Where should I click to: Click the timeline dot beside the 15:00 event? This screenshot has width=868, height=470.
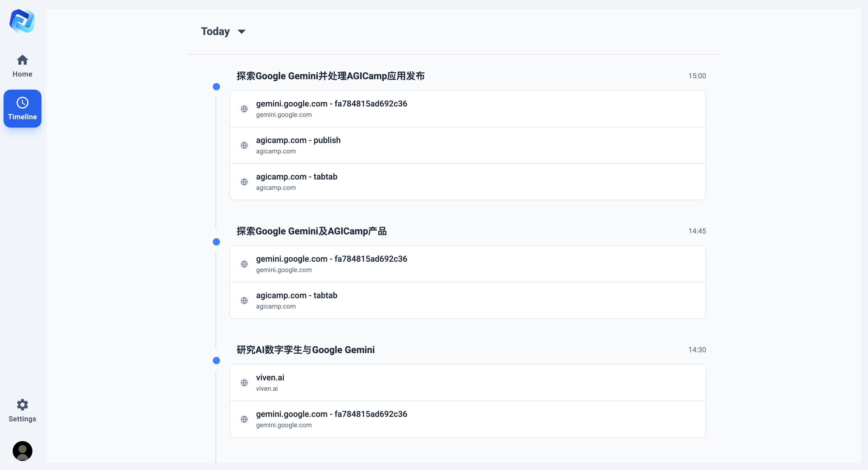tap(216, 87)
